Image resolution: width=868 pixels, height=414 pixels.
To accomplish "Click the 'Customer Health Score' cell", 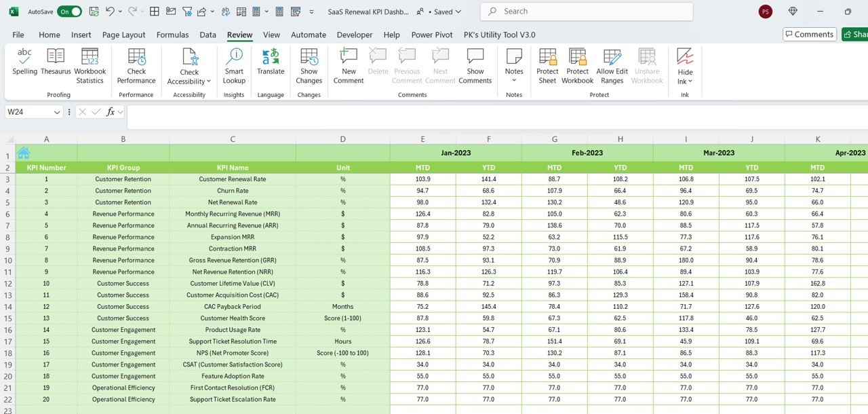I will click(x=233, y=318).
